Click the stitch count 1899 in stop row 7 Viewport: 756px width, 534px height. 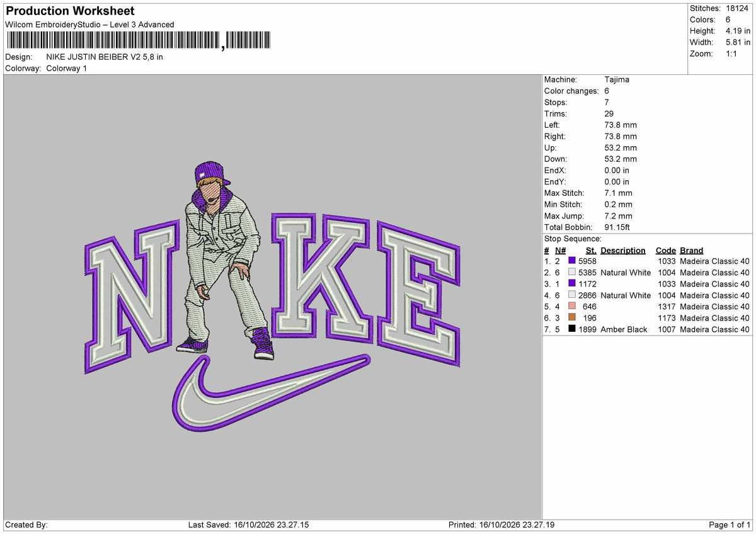point(587,329)
